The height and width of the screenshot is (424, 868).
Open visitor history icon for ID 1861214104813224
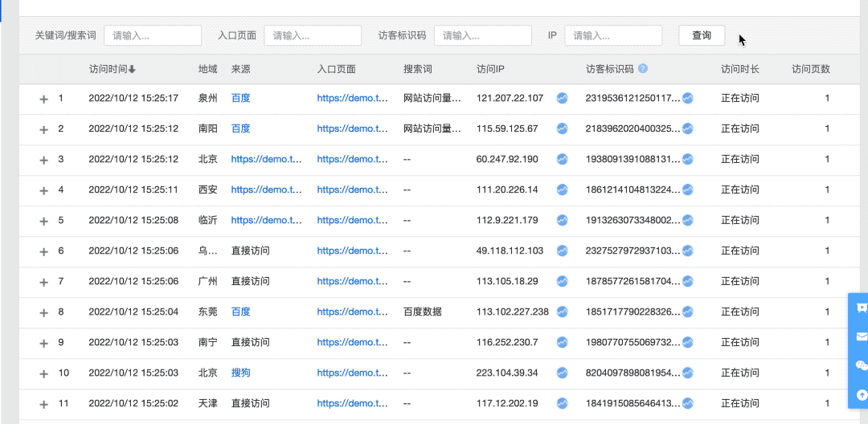click(x=687, y=190)
